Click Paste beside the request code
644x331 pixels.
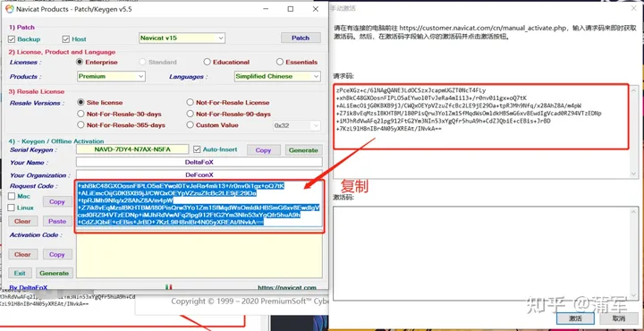[57, 221]
